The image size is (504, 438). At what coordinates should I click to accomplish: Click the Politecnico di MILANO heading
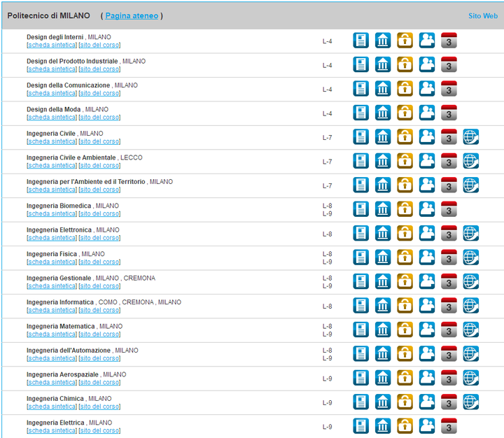pyautogui.click(x=48, y=16)
